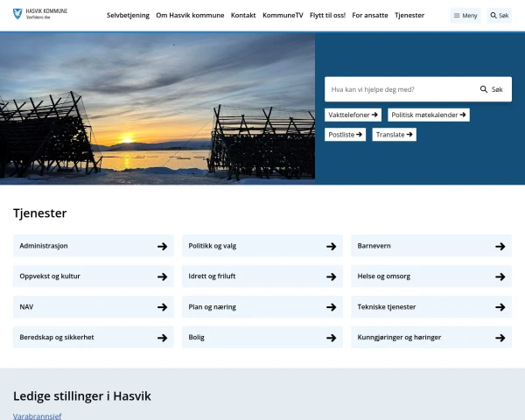Click the arrow icon on the NAV card

point(163,307)
